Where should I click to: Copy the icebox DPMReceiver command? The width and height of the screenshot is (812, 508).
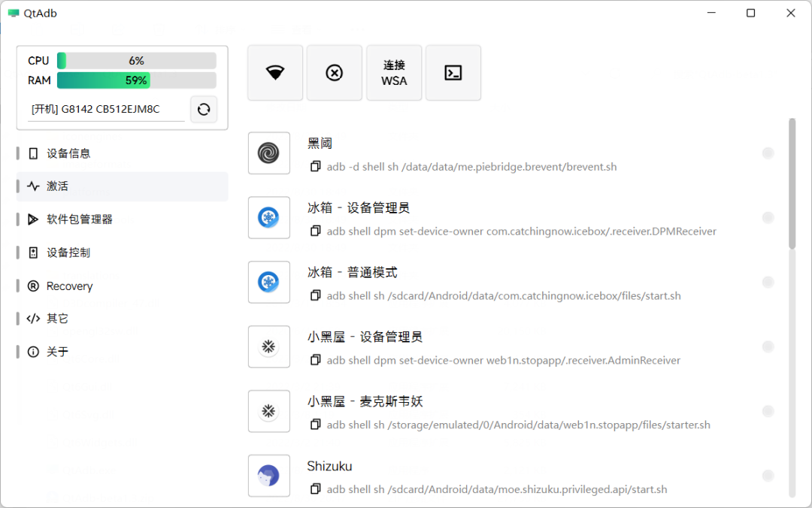(x=315, y=231)
